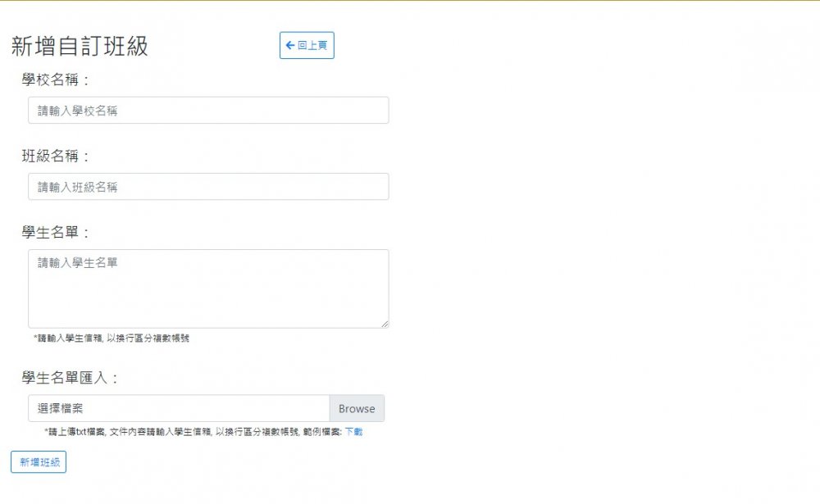Click the 回上頁 text inside the back button
820x504 pixels.
(312, 46)
